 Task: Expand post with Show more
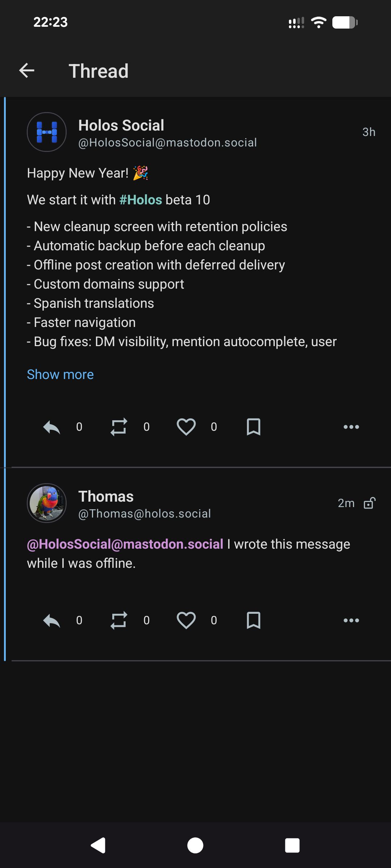[x=60, y=375]
